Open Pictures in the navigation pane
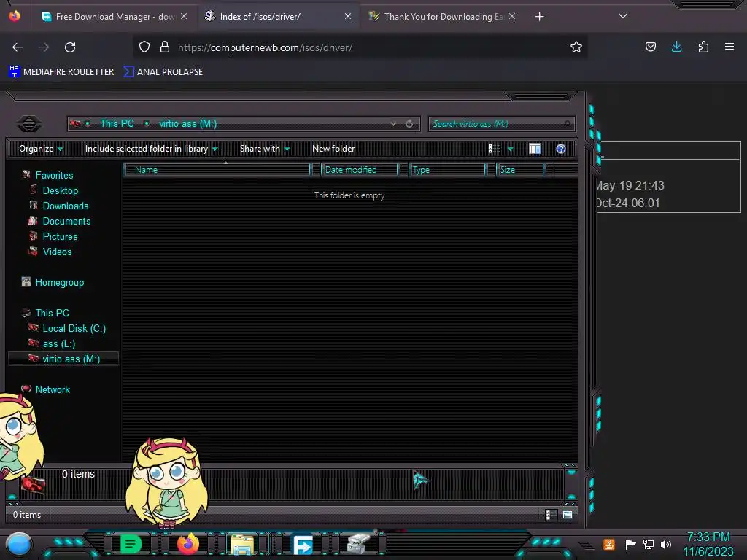Image resolution: width=747 pixels, height=560 pixels. point(53,236)
